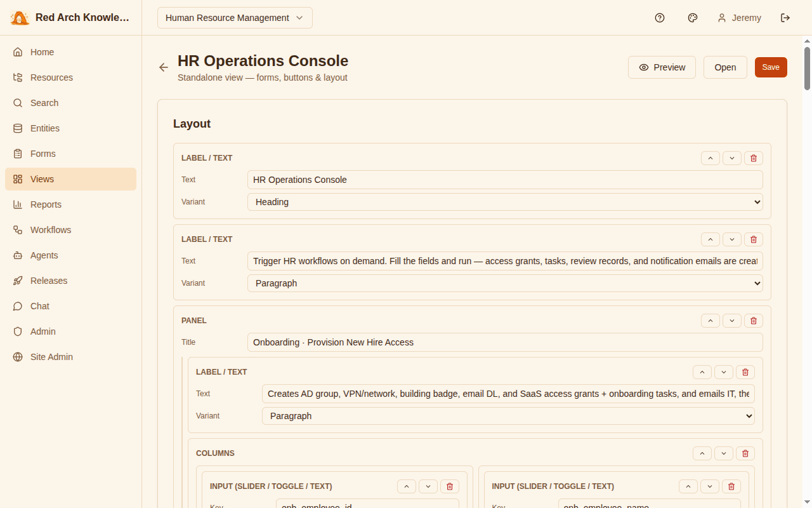Save the view with Save button
812x508 pixels.
click(x=771, y=67)
